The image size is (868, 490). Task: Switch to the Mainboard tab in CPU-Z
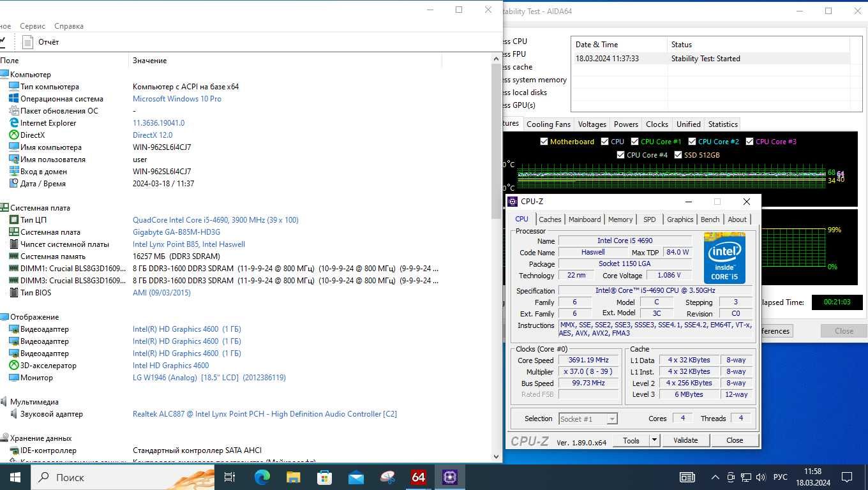(585, 219)
